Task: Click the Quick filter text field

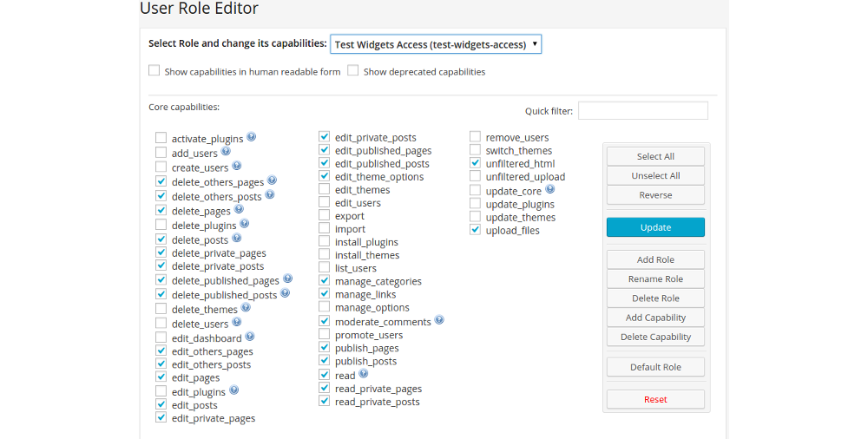Action: (x=642, y=111)
